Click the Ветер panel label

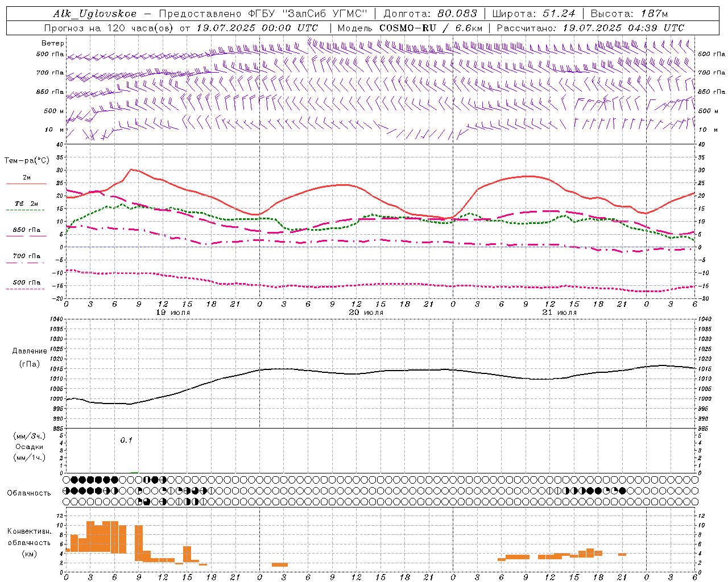(x=53, y=43)
